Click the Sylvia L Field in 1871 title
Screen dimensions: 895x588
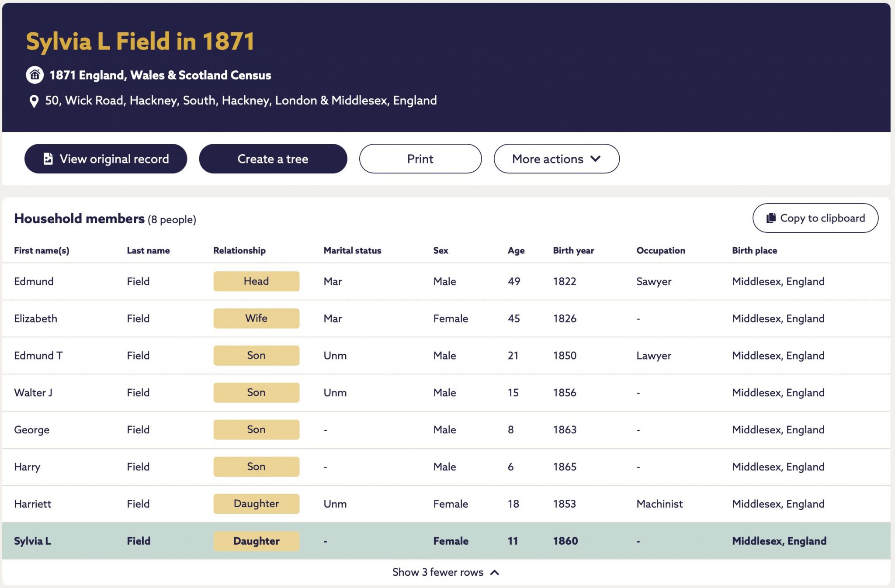pyautogui.click(x=140, y=42)
